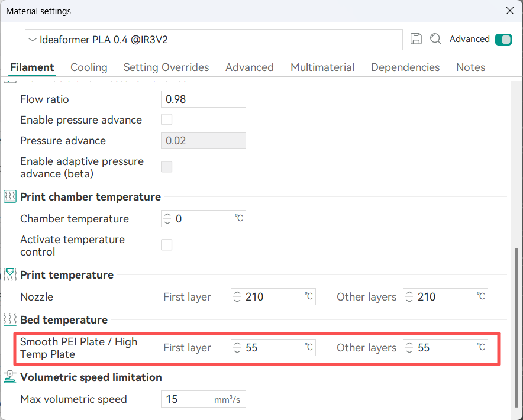This screenshot has width=523, height=420.
Task: Click the "Bed temperature" section heading
Action: point(64,320)
